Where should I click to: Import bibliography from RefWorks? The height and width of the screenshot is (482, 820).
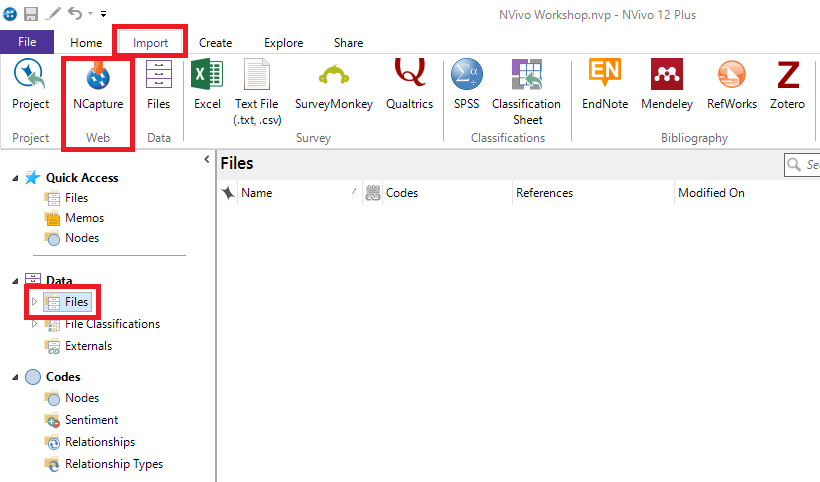pyautogui.click(x=732, y=84)
